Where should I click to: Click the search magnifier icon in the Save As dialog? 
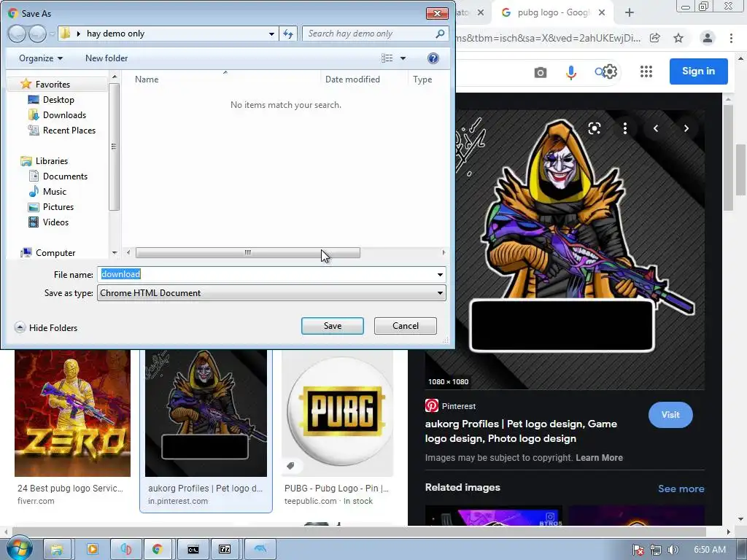(440, 34)
